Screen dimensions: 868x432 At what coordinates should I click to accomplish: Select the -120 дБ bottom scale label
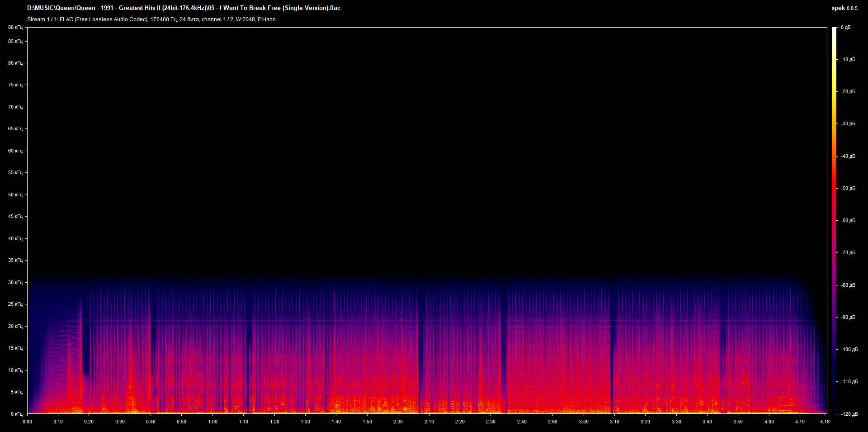(x=849, y=414)
